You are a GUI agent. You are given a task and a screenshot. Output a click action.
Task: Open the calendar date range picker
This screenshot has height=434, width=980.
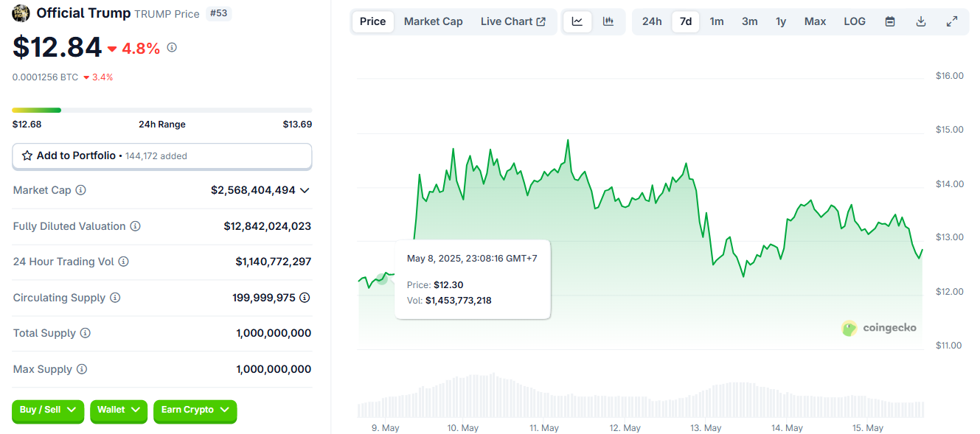tap(890, 21)
